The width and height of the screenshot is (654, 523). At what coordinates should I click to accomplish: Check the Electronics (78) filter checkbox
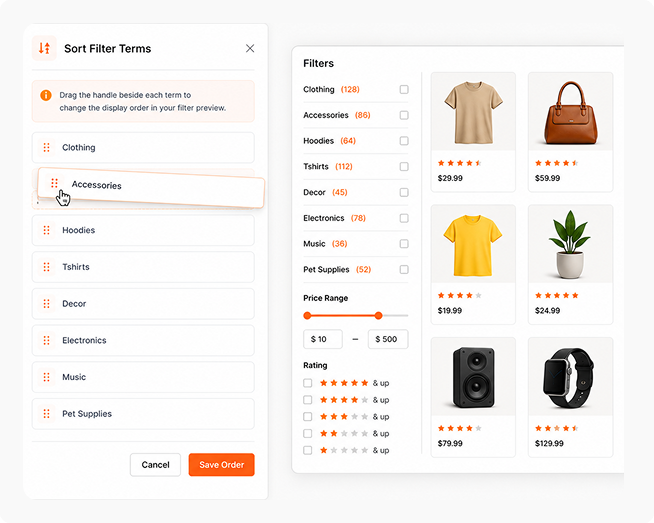404,218
